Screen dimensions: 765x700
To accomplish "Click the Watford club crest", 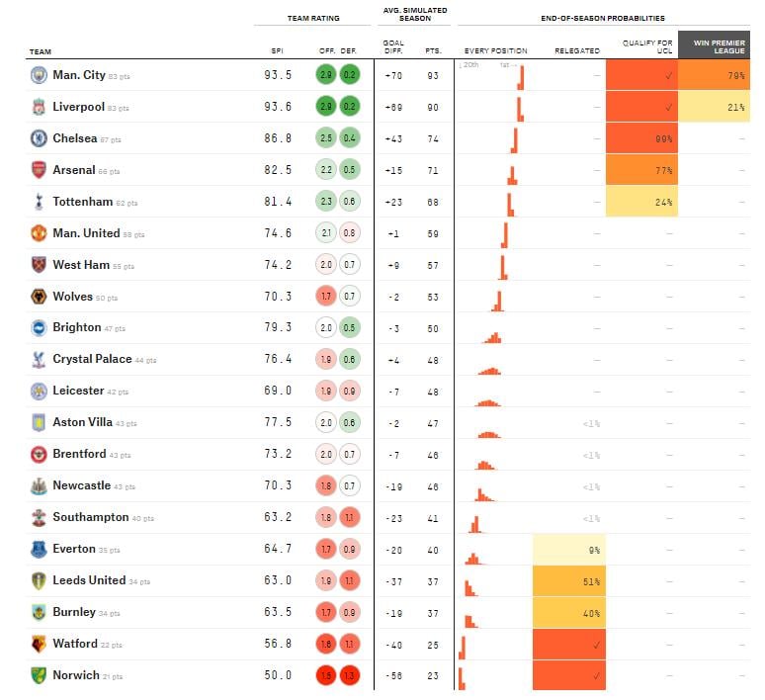I will point(39,645).
